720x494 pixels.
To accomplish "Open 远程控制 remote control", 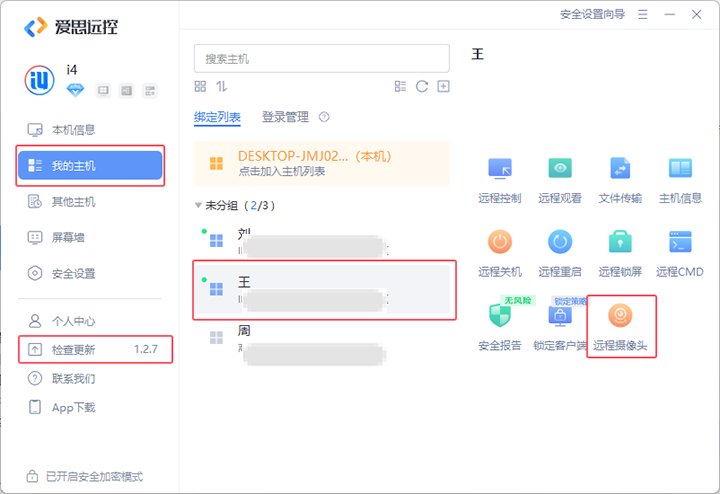I will [500, 181].
